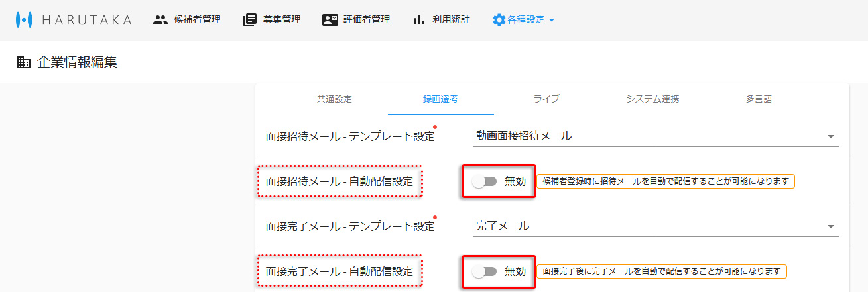Enable 面接完了メール auto-delivery toggle
The image size is (868, 292).
pyautogui.click(x=485, y=271)
